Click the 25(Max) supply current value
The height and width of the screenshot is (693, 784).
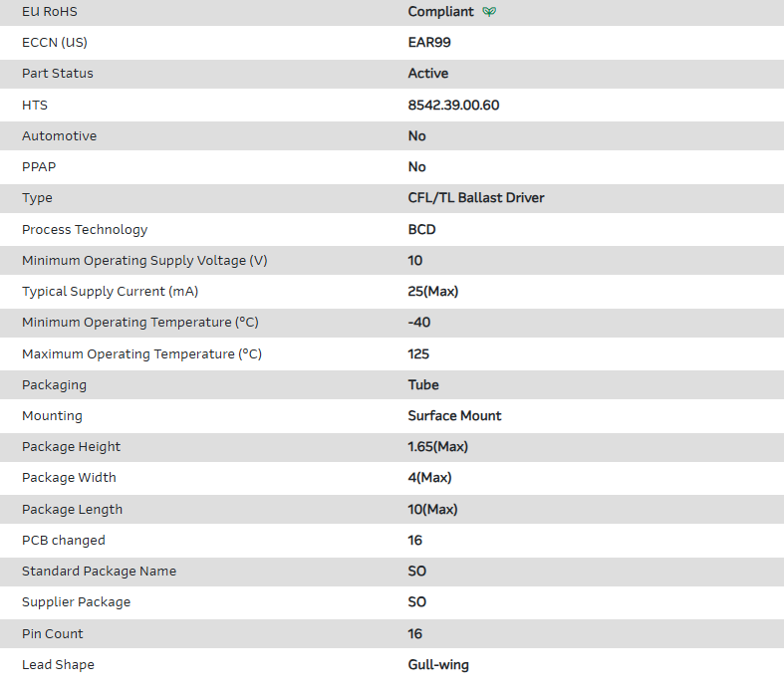[x=433, y=292]
